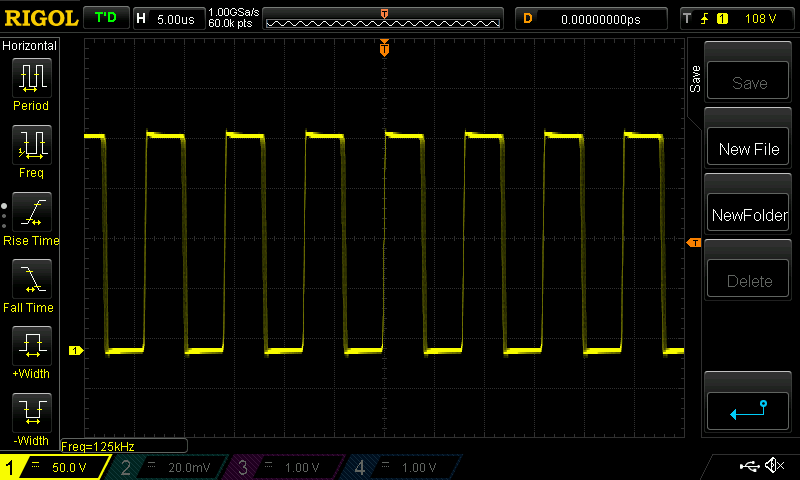Click the 60.0k pts memory depth text
Viewport: 800px width, 480px height.
[x=230, y=23]
